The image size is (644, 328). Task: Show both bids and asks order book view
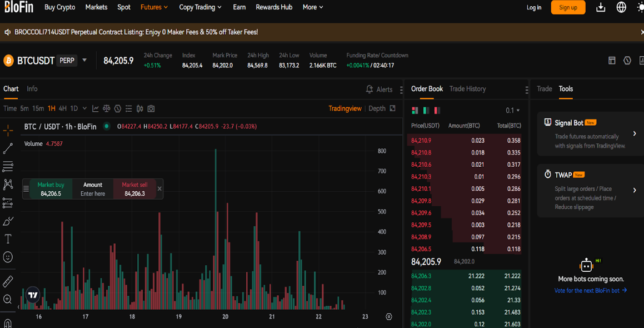[x=415, y=110]
